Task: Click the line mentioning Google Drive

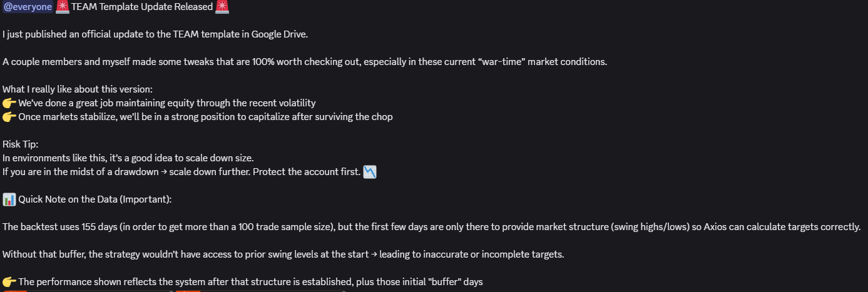Action: pos(155,34)
